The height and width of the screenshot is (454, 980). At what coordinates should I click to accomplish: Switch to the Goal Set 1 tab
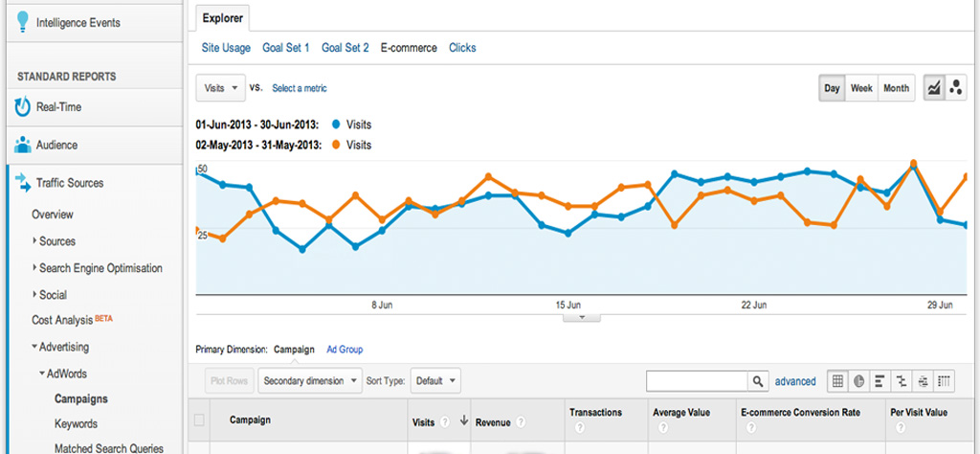pos(286,48)
